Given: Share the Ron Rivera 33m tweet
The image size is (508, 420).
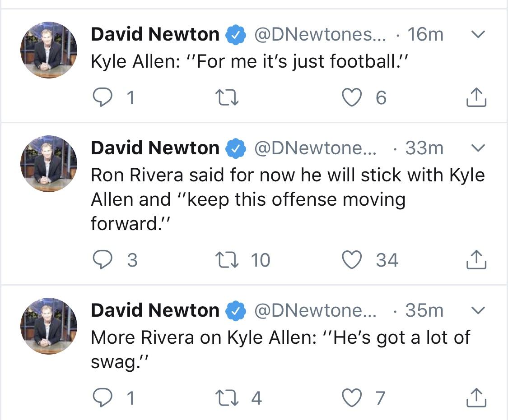Looking at the screenshot, I should [x=476, y=259].
